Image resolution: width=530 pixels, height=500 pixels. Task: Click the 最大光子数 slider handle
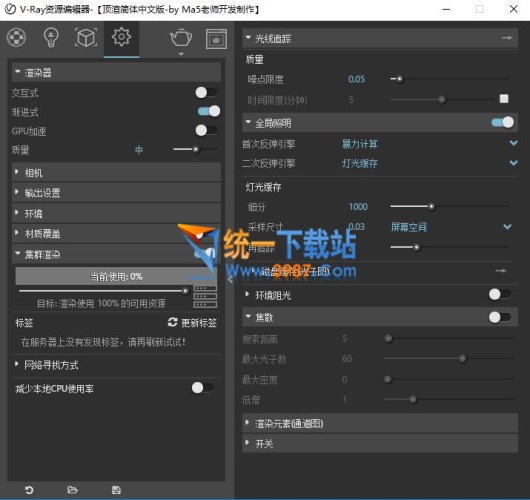[x=462, y=358]
